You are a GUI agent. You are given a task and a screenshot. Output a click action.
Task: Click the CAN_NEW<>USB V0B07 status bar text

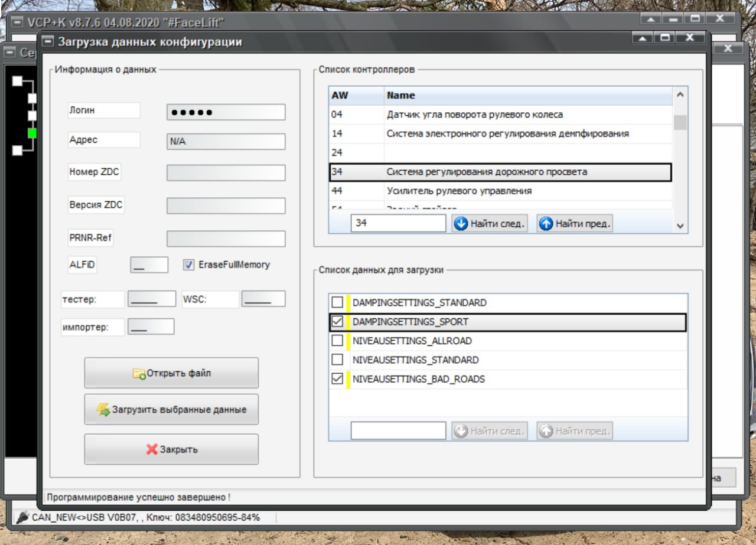tap(146, 517)
